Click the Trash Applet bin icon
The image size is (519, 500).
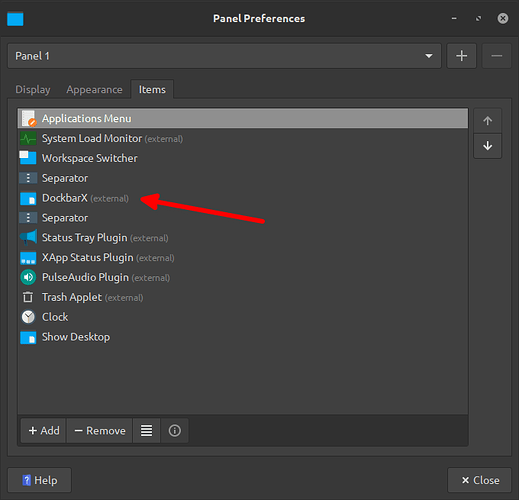click(28, 297)
